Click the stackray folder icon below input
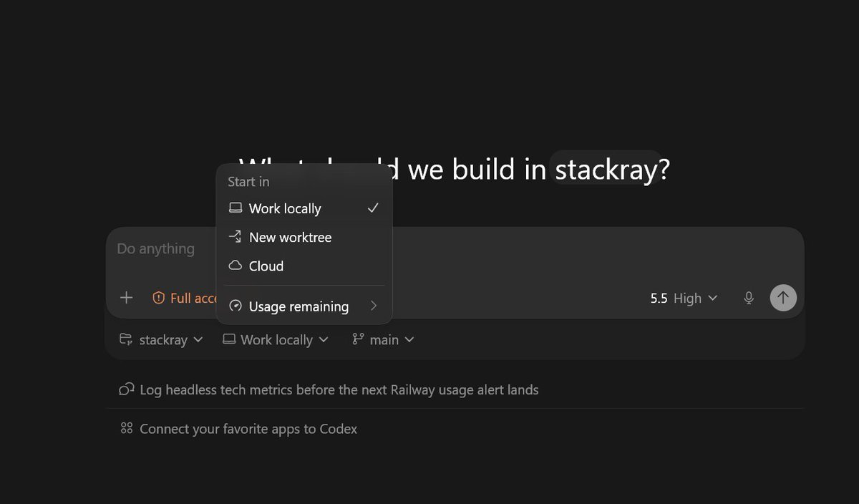The image size is (859, 504). pos(126,339)
